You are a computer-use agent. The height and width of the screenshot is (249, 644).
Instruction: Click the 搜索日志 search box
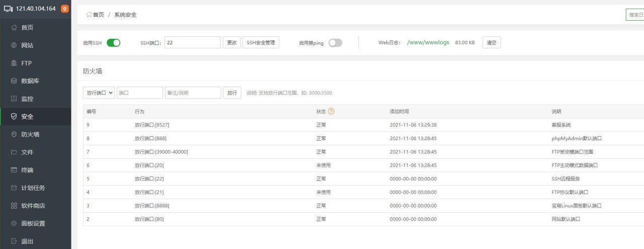[635, 15]
